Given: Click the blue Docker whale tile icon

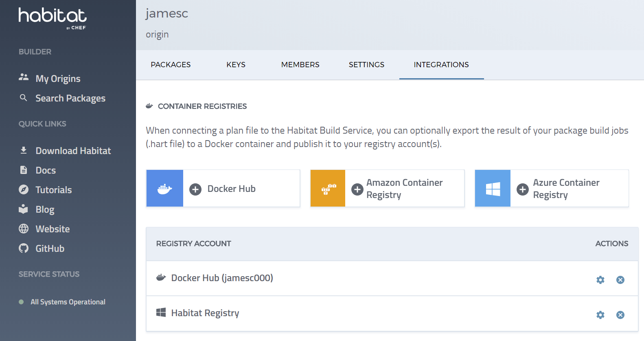Looking at the screenshot, I should click(165, 189).
